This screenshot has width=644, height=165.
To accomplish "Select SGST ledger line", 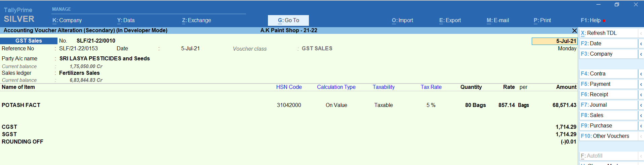I will (288, 134).
